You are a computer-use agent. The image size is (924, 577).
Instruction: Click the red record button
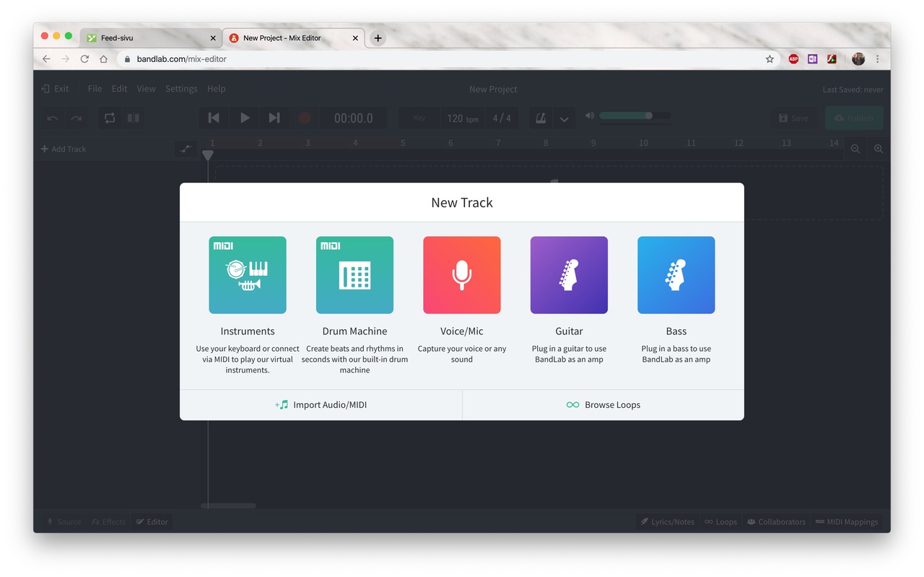pos(305,118)
